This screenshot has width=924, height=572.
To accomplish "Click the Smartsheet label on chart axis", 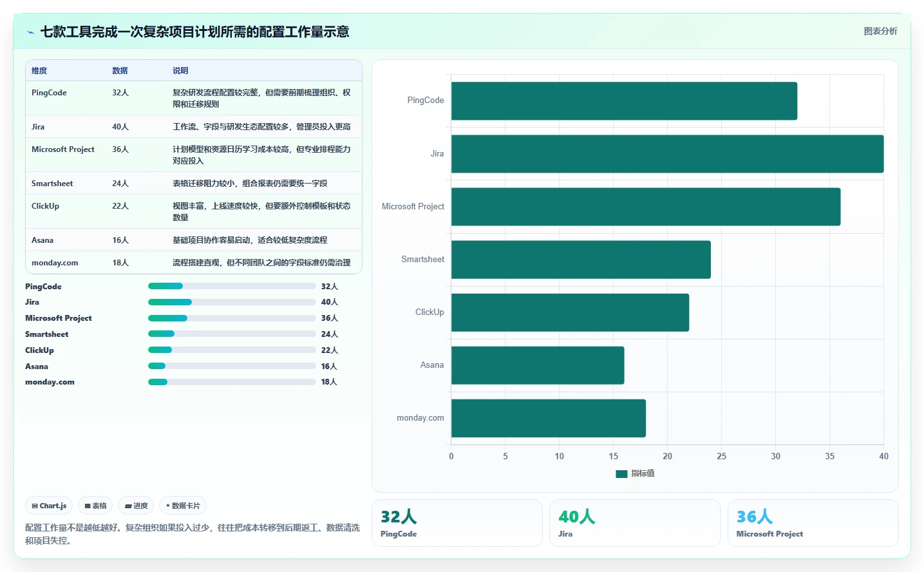I will (x=422, y=260).
